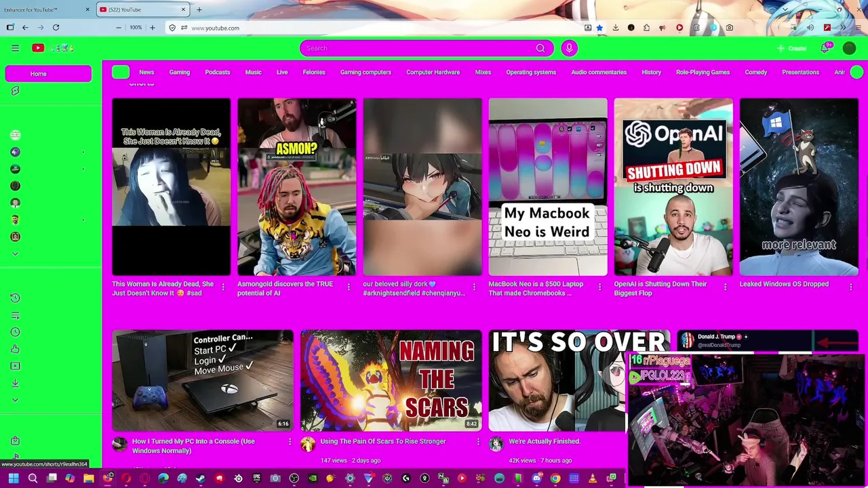Open the account avatar menu
The image size is (868, 488).
click(x=849, y=48)
